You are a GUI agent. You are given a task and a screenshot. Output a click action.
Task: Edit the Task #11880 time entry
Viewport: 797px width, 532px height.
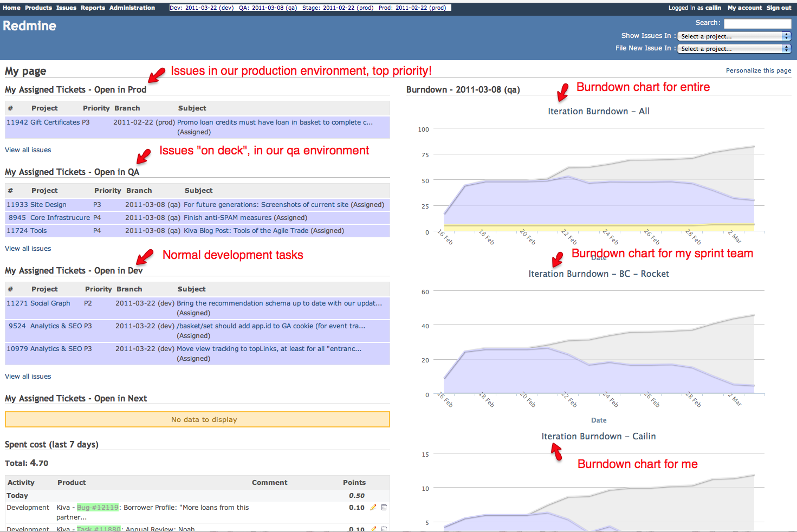373,529
